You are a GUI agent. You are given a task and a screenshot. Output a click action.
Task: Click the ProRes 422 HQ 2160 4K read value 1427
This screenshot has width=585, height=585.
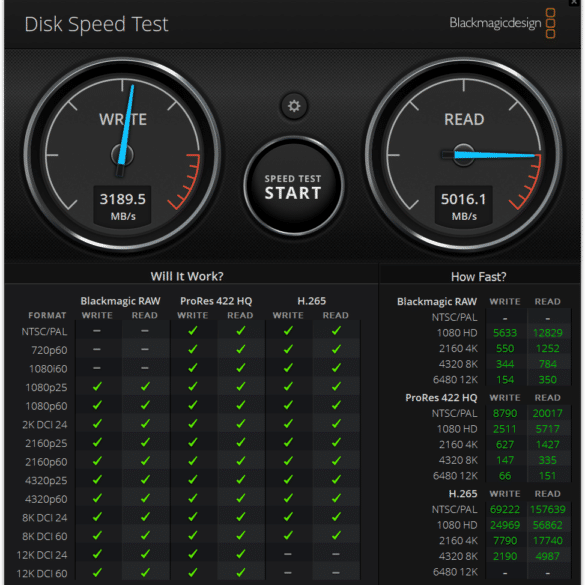[x=547, y=445]
